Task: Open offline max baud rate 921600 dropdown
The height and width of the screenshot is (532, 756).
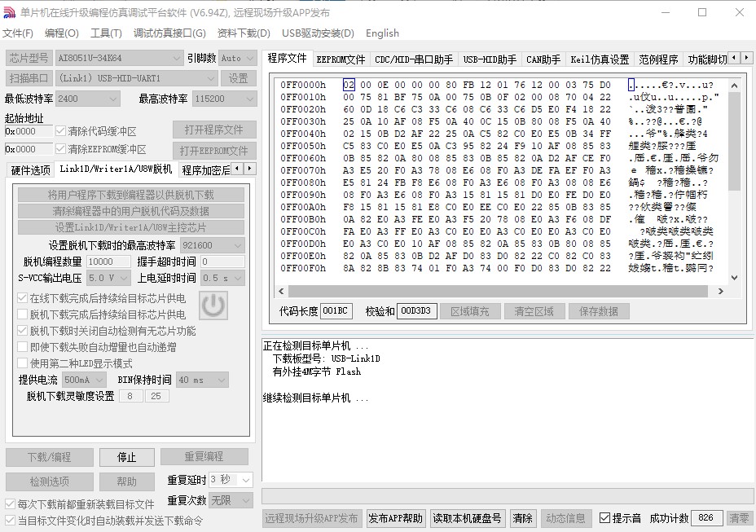Action: [x=212, y=245]
